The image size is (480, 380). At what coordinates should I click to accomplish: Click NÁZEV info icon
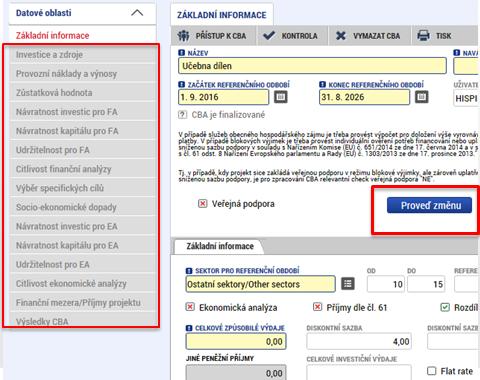pyautogui.click(x=182, y=53)
